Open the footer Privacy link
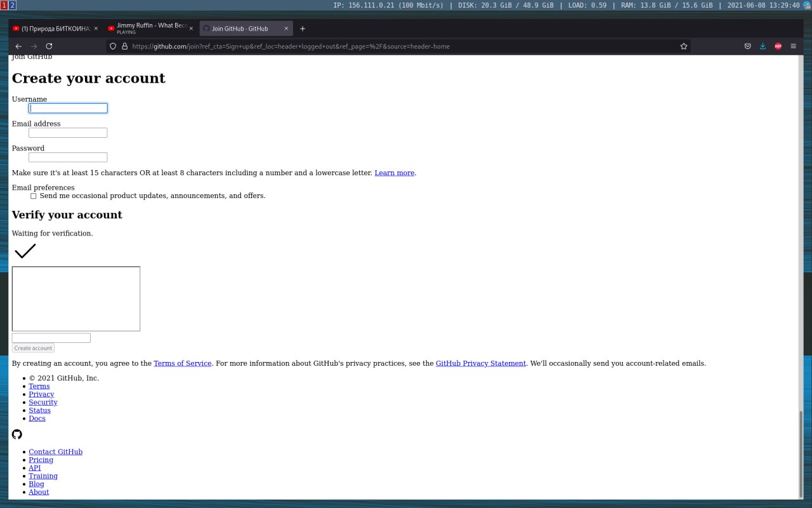 pyautogui.click(x=41, y=394)
